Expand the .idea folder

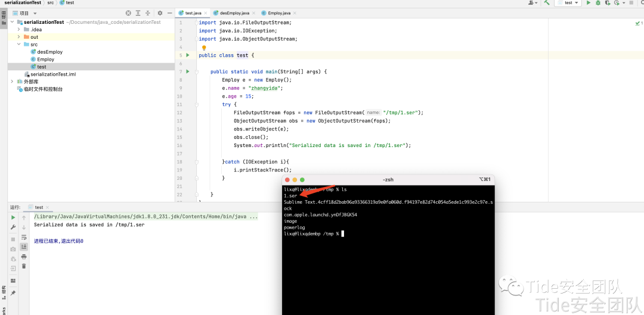coord(18,30)
